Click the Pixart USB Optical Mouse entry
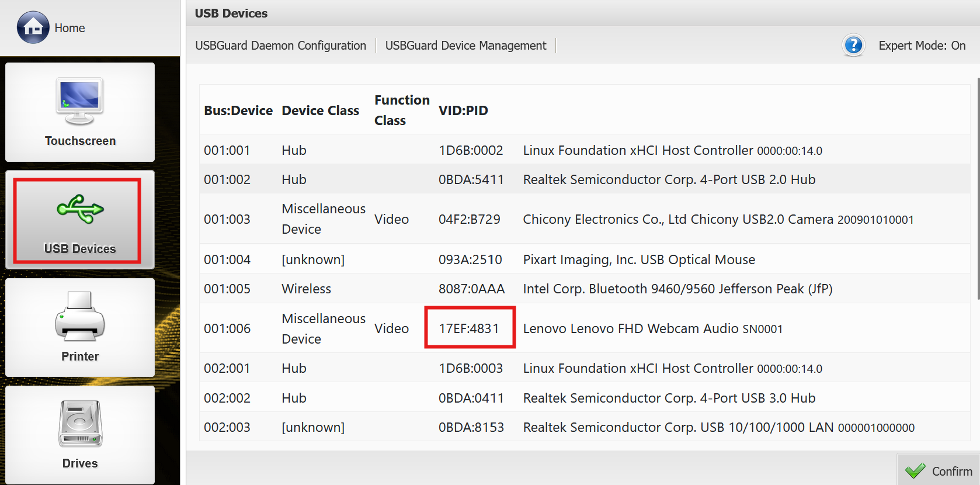The width and height of the screenshot is (980, 485). (638, 259)
